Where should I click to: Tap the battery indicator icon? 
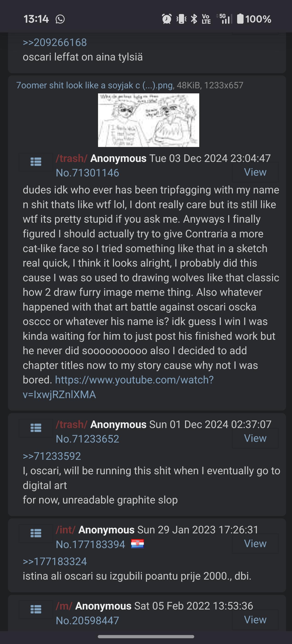(240, 19)
